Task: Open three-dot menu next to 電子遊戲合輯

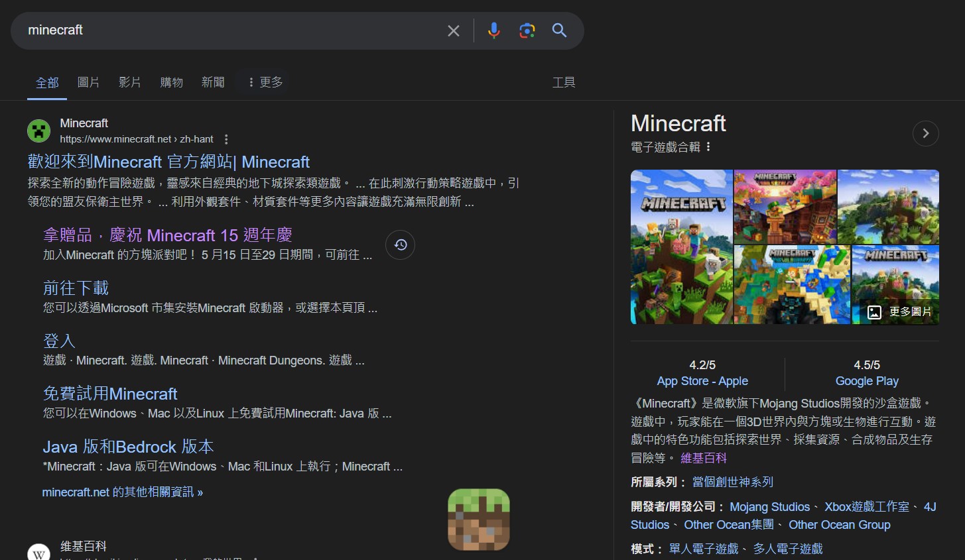Action: (708, 147)
